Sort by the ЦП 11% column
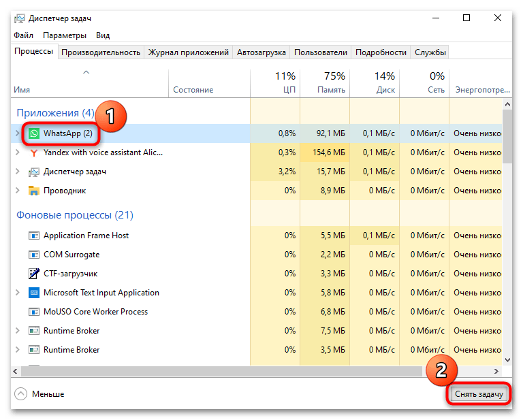Screen dimensions: 523x420 click(x=275, y=83)
